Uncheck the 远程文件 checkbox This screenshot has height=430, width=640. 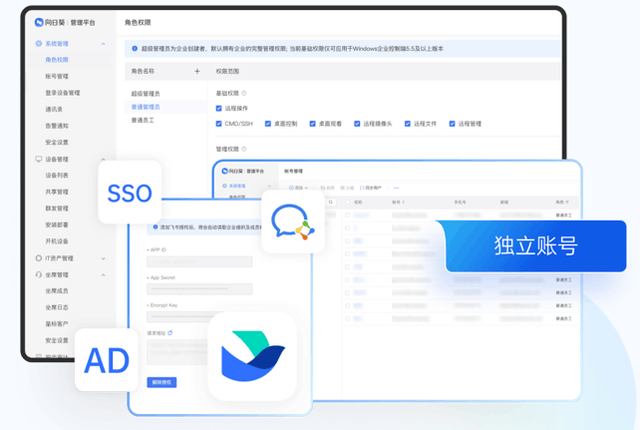[x=407, y=124]
